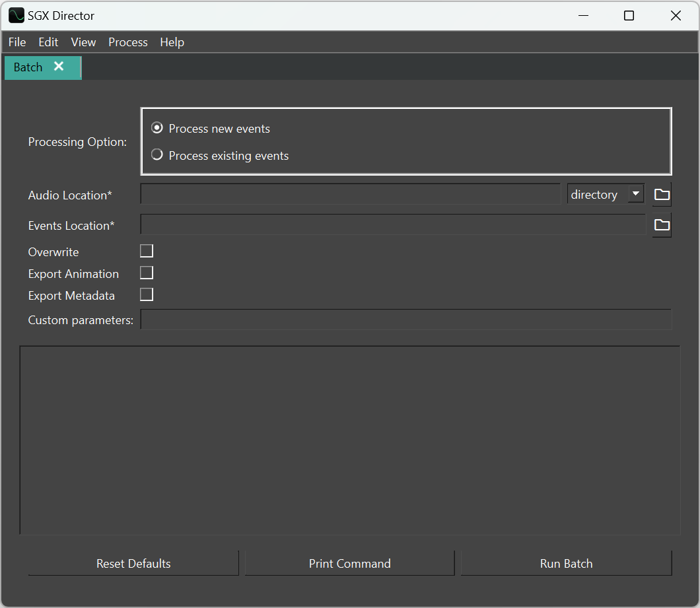Start processing with Run Batch
The height and width of the screenshot is (608, 700).
(566, 563)
